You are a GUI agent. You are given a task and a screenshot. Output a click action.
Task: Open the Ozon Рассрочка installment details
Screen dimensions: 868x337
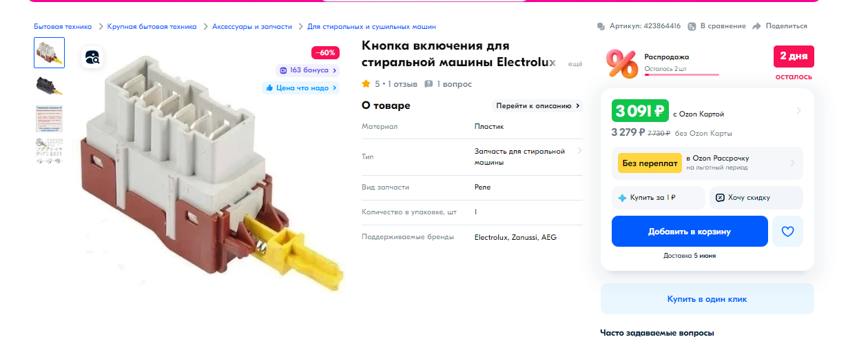(x=707, y=163)
